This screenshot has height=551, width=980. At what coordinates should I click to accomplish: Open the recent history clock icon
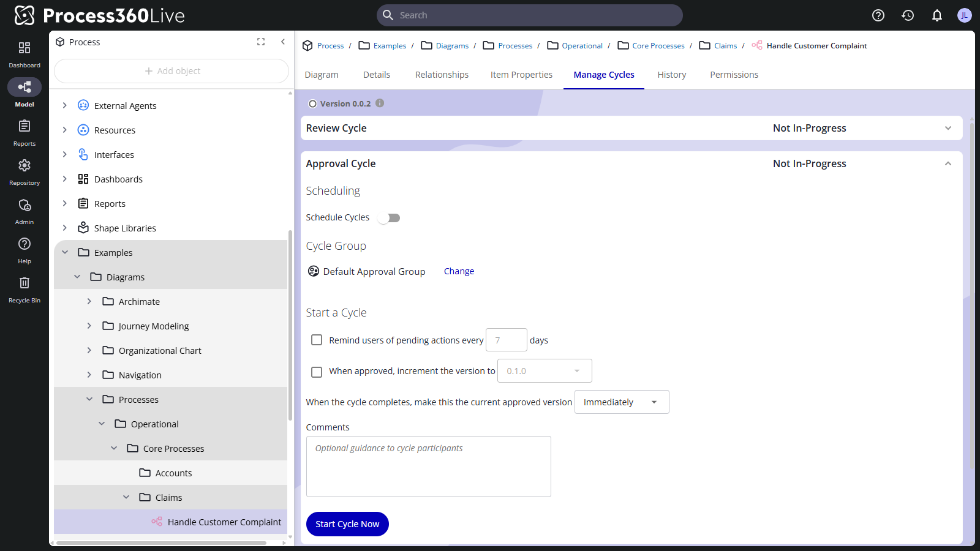pyautogui.click(x=908, y=15)
